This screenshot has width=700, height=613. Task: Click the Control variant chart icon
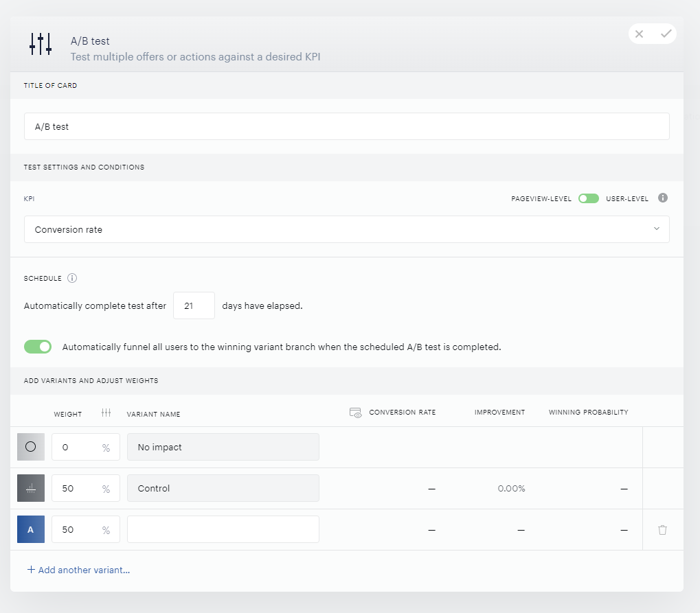(31, 488)
